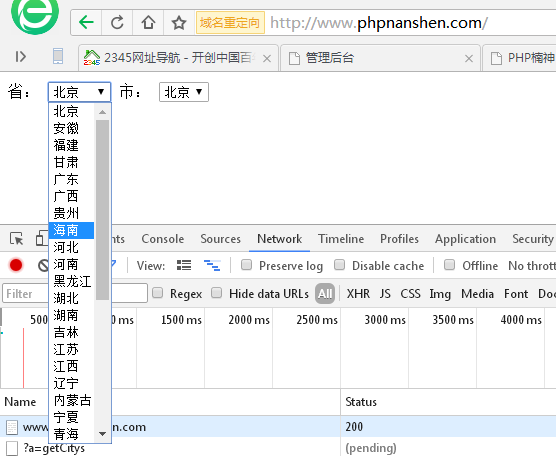556x456 pixels.
Task: Select 青海 in the province list
Action: (72, 434)
